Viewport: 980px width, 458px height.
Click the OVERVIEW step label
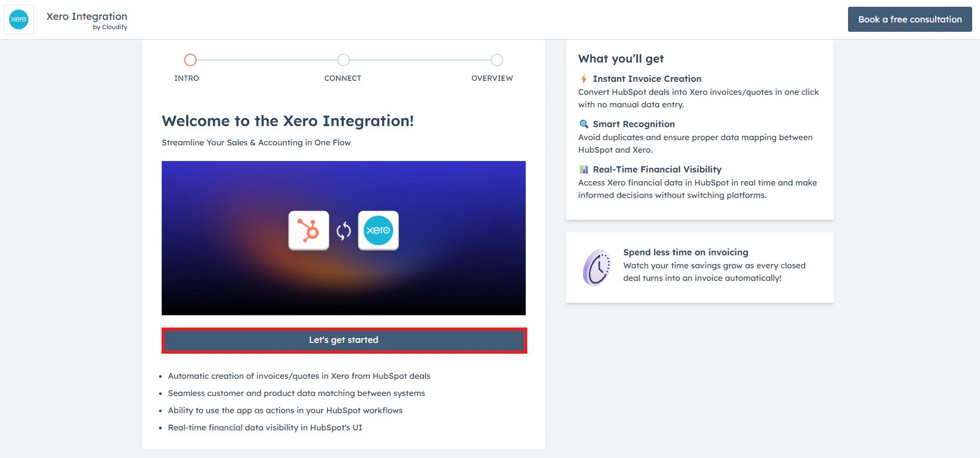[492, 78]
